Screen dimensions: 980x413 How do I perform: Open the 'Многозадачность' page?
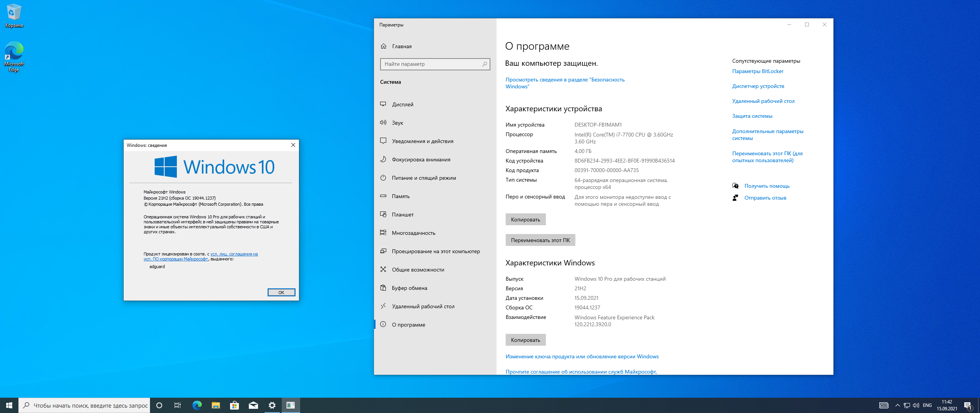pos(435,233)
